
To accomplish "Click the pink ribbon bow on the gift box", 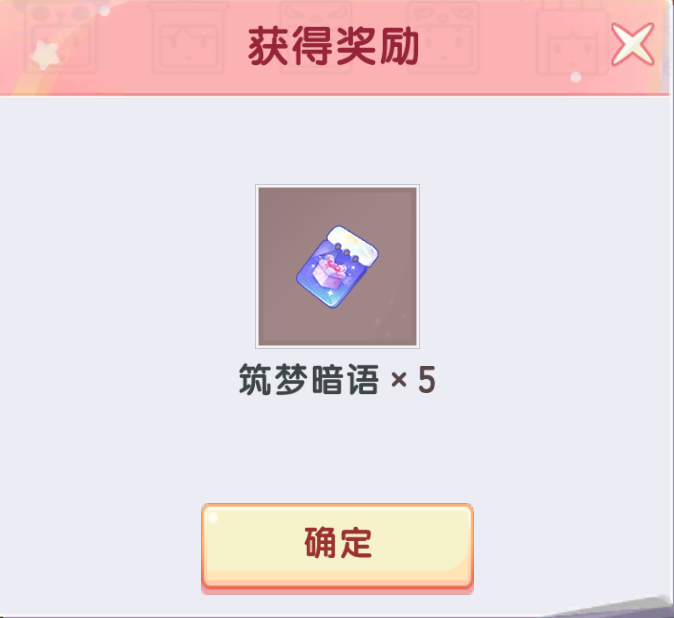I will tap(333, 265).
